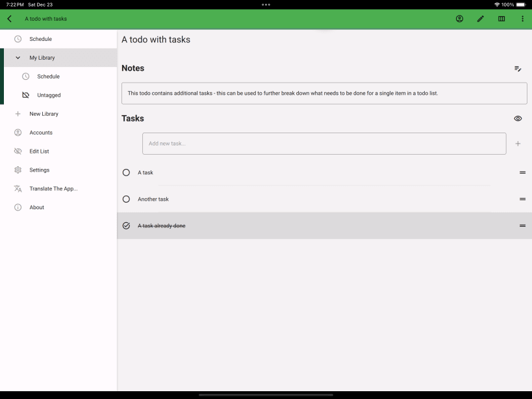532x399 pixels.
Task: Open Schedule under My Library
Action: tap(60, 76)
